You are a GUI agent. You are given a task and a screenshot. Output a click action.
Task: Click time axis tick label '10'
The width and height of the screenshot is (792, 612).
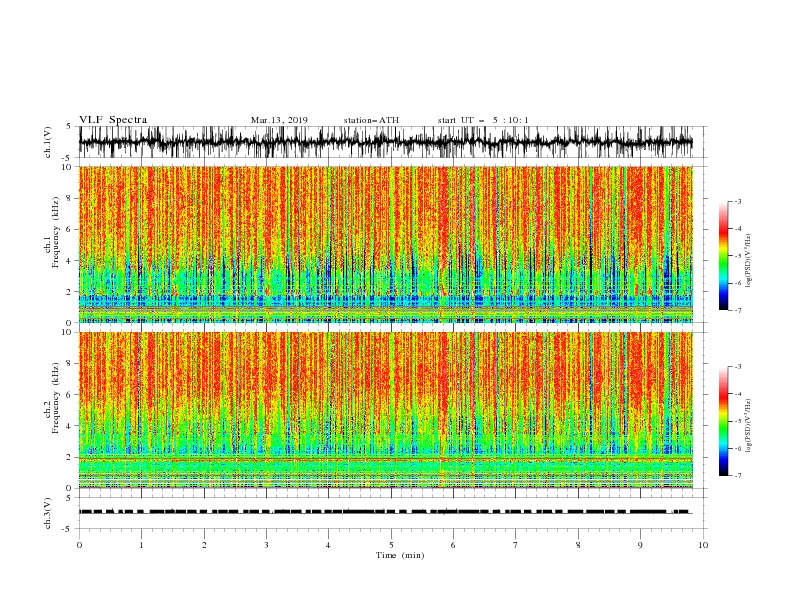[x=703, y=545]
